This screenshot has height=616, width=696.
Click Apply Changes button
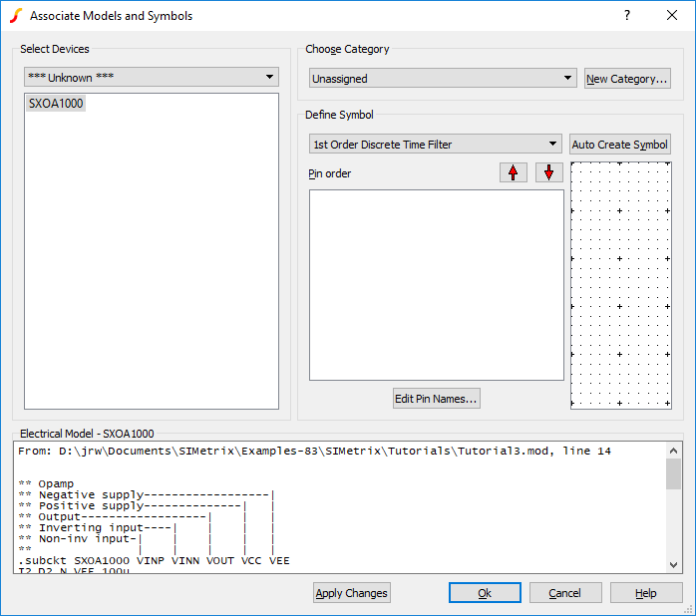click(351, 593)
